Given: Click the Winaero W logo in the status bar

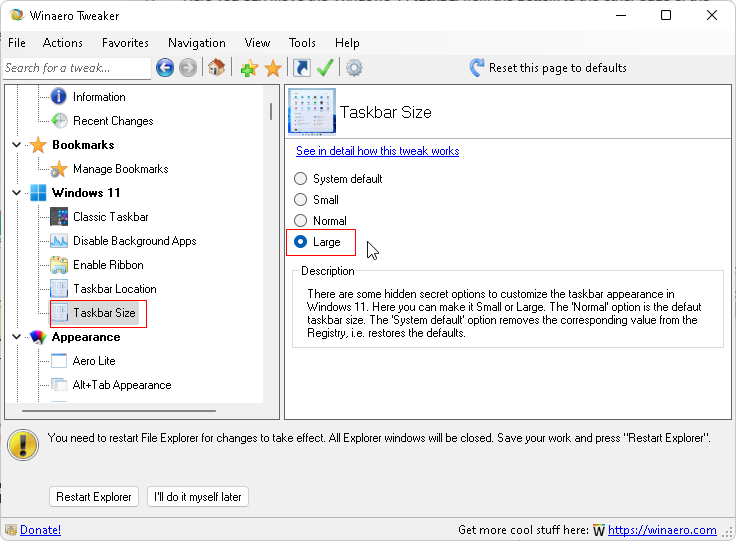Looking at the screenshot, I should click(599, 531).
